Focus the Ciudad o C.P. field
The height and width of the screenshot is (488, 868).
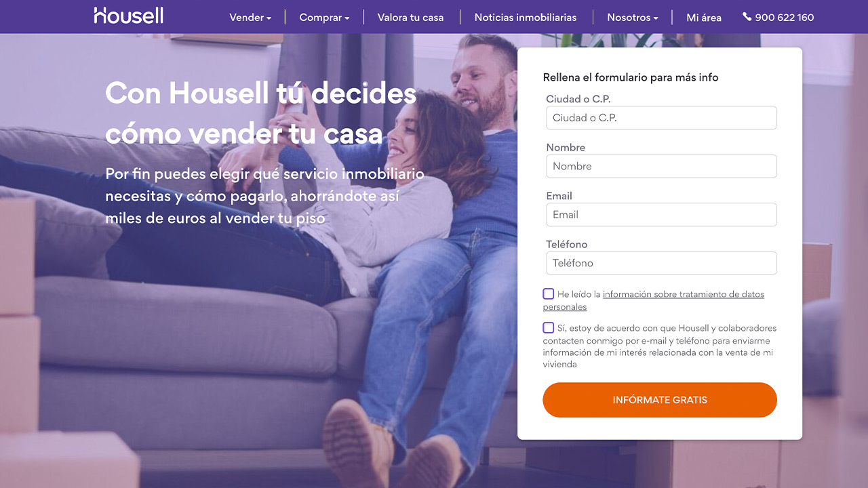661,118
